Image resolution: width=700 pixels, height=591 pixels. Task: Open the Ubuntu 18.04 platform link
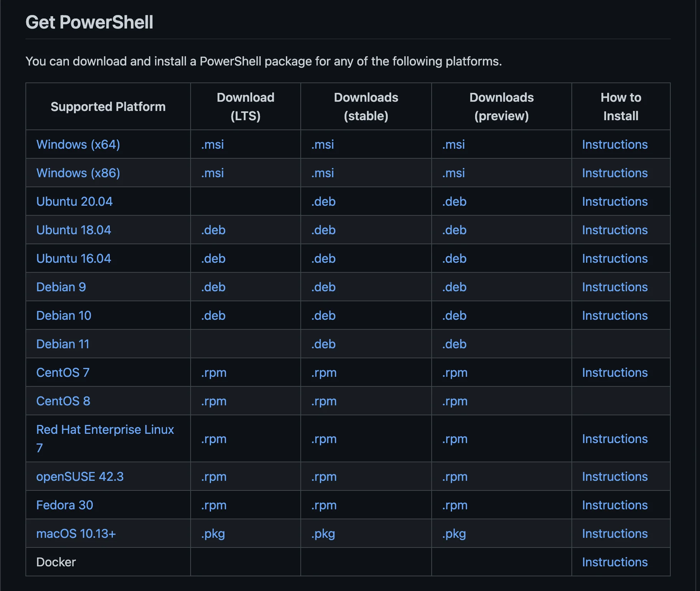[74, 230]
